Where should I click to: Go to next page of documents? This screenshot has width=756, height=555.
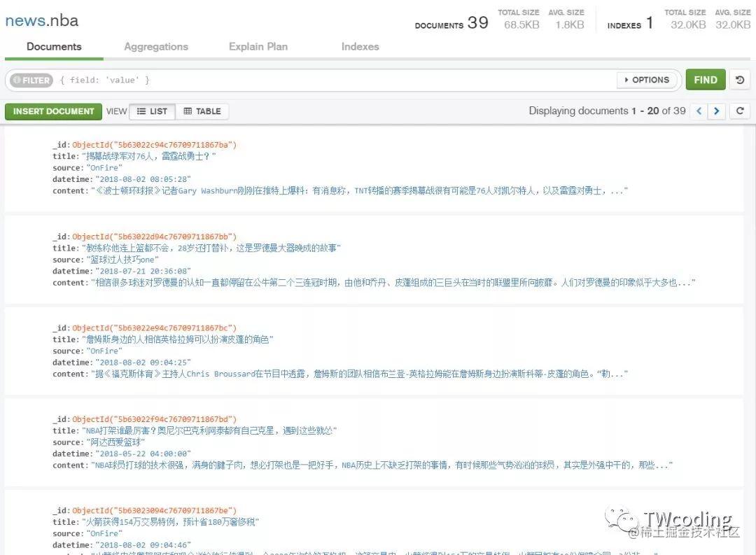pos(717,111)
